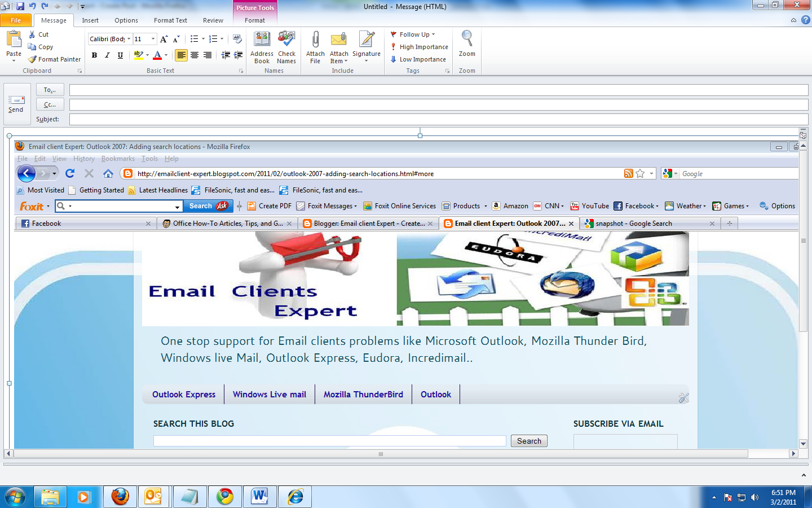Click Firefox reload icon in the picture
This screenshot has width=812, height=508.
(x=70, y=173)
